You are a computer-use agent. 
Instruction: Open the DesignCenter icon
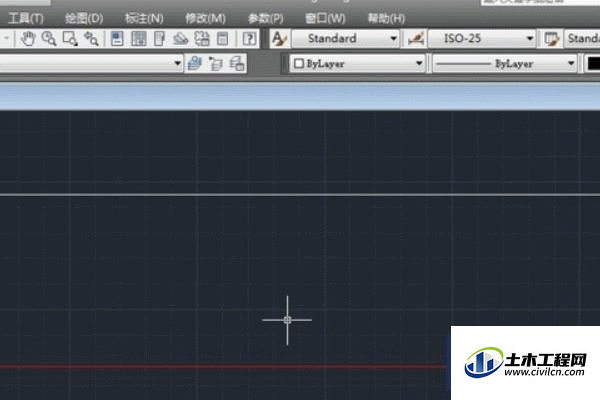(139, 39)
